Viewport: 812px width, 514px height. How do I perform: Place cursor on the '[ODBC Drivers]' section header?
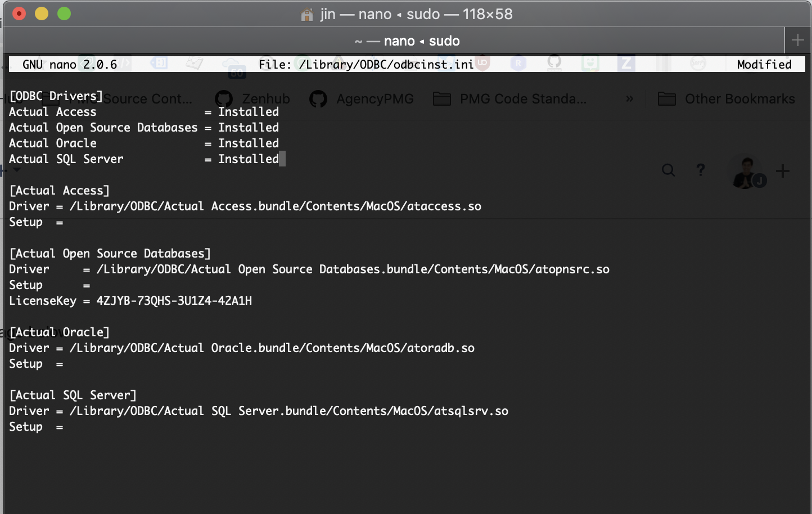(x=56, y=96)
